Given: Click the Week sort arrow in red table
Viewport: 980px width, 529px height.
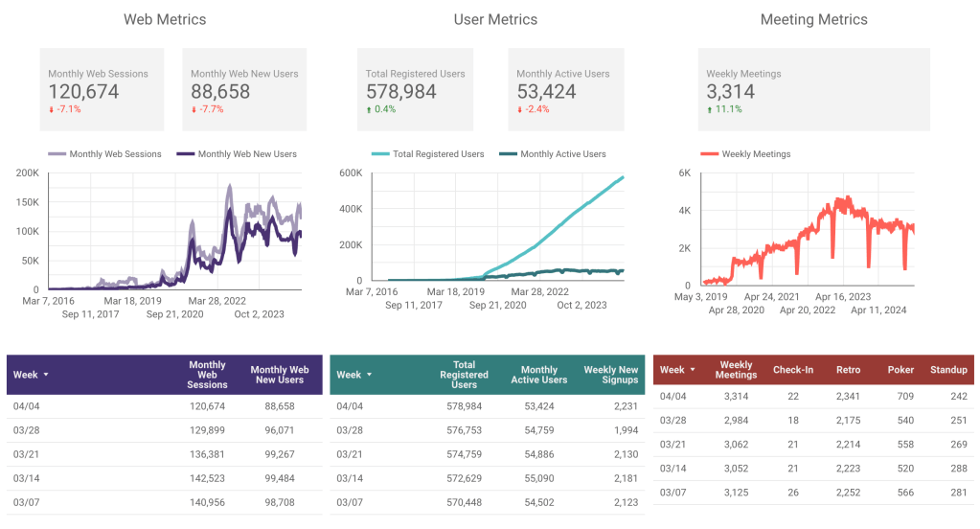Looking at the screenshot, I should tap(693, 370).
